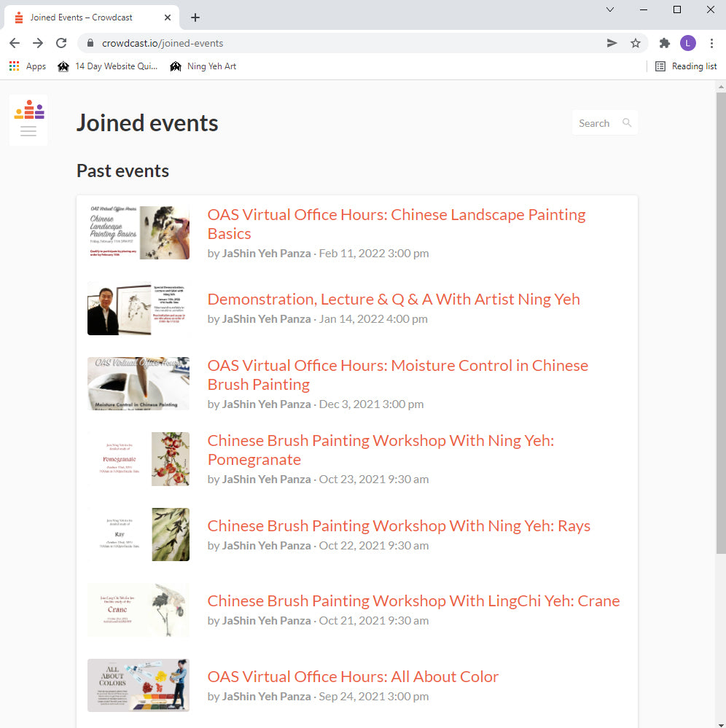The image size is (726, 728).
Task: Open the tab search chevron dropdown
Action: 610,9
